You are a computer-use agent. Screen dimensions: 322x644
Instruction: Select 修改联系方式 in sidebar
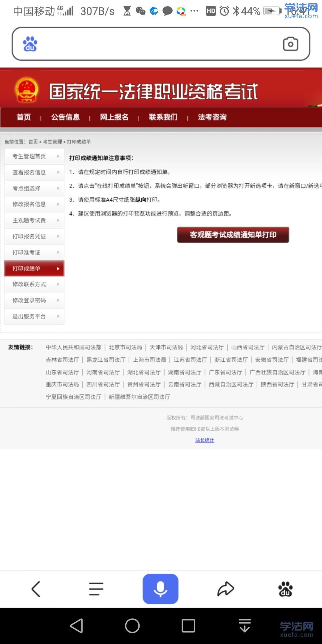pos(34,284)
